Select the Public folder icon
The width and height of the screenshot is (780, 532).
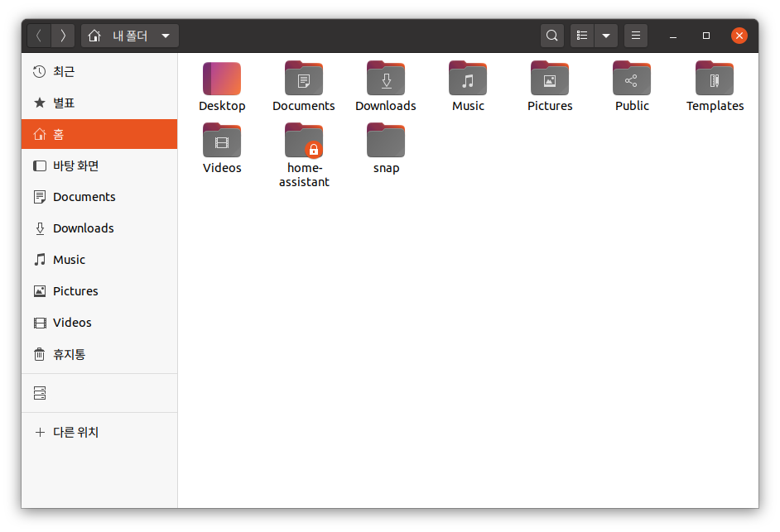[632, 79]
